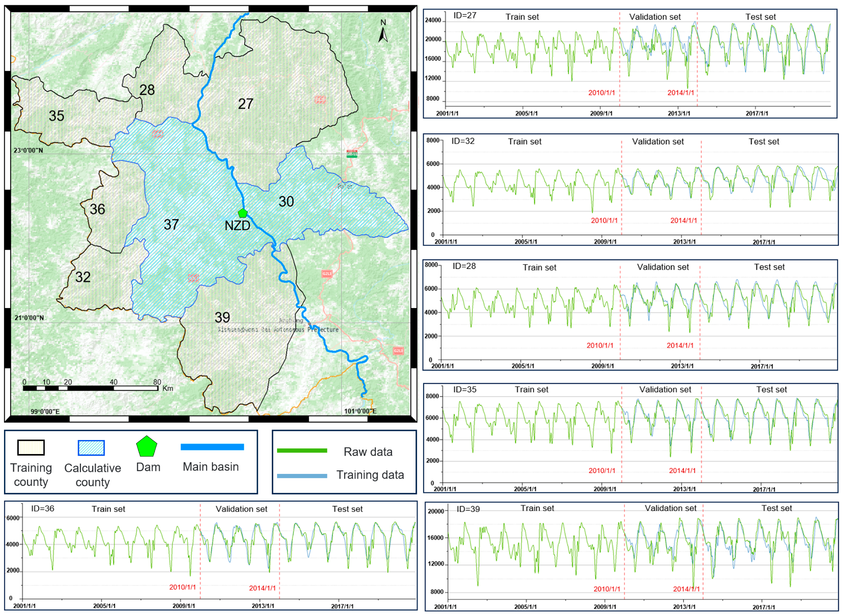This screenshot has height=616, width=844.
Task: Select county label 37 on the map
Action: [171, 225]
